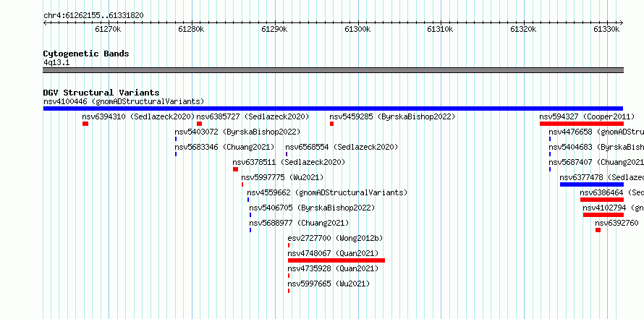The width and height of the screenshot is (644, 319).
Task: Open the nsv6385727 (Sedlazeck2020) label
Action: point(253,116)
